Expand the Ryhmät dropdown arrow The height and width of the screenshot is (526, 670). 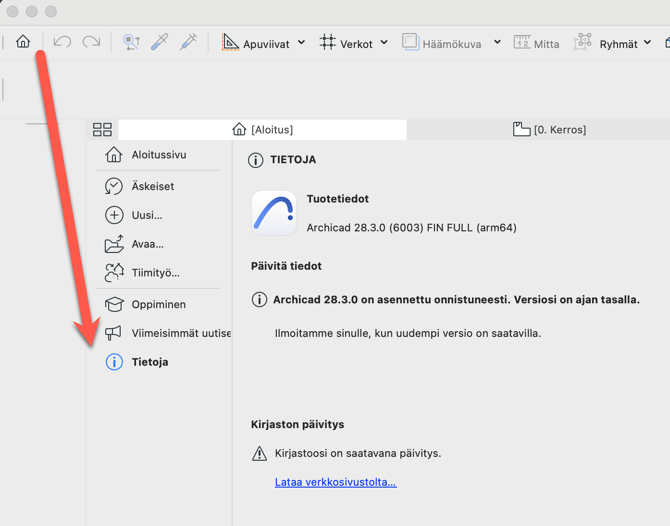click(648, 42)
